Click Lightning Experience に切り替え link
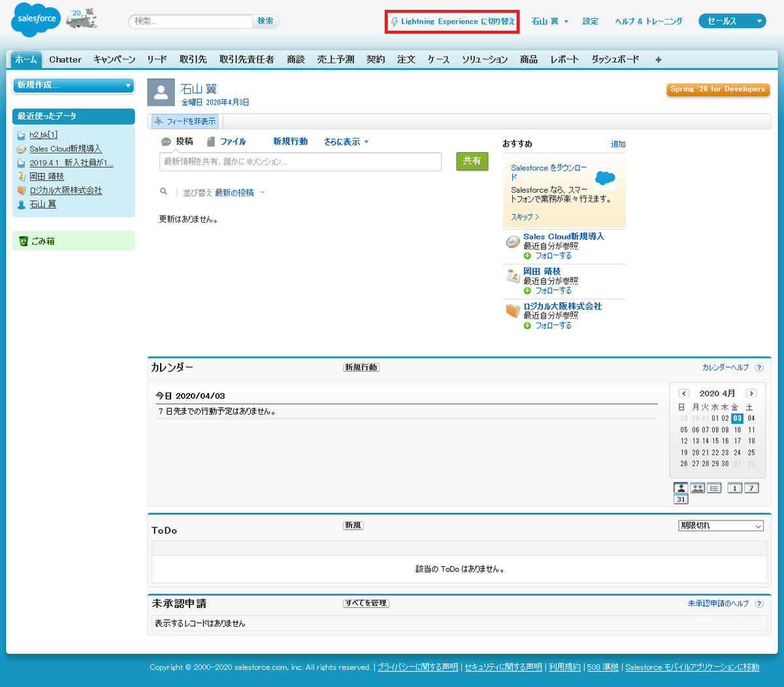The height and width of the screenshot is (687, 784). click(x=453, y=22)
